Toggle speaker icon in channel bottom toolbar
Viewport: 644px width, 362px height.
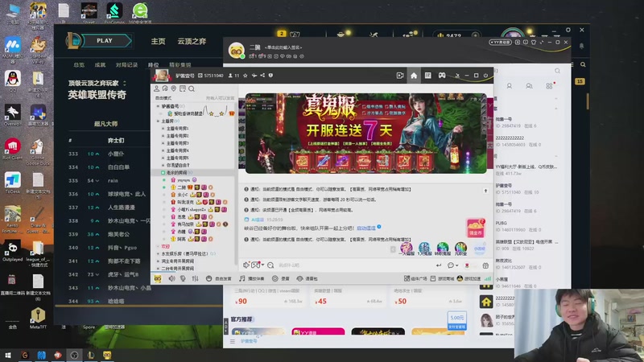[171, 278]
